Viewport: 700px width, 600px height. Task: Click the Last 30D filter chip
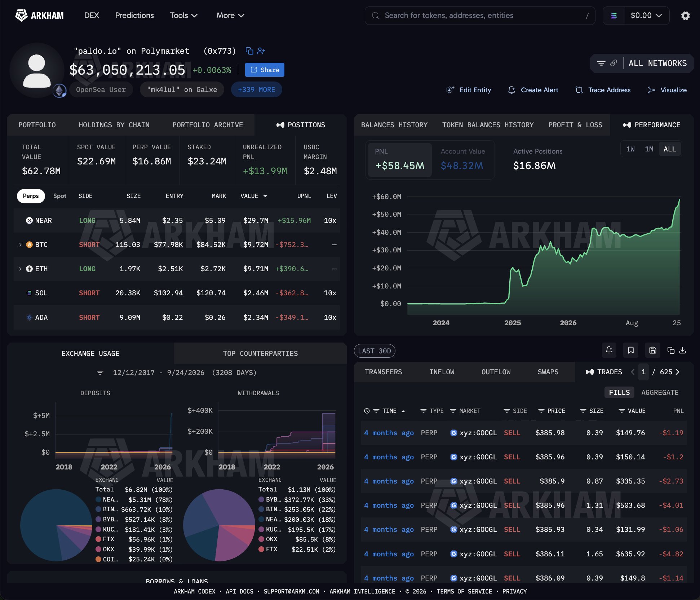coord(375,351)
